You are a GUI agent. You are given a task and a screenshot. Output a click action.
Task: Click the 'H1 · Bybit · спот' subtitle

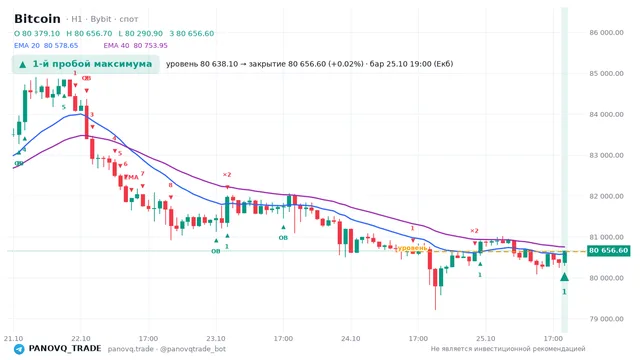tap(102, 19)
